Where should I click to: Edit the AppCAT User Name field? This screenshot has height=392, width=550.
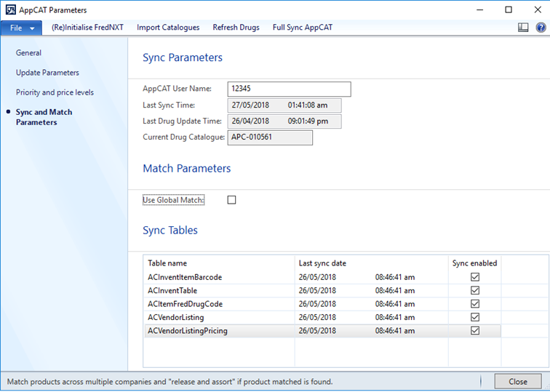pyautogui.click(x=289, y=89)
